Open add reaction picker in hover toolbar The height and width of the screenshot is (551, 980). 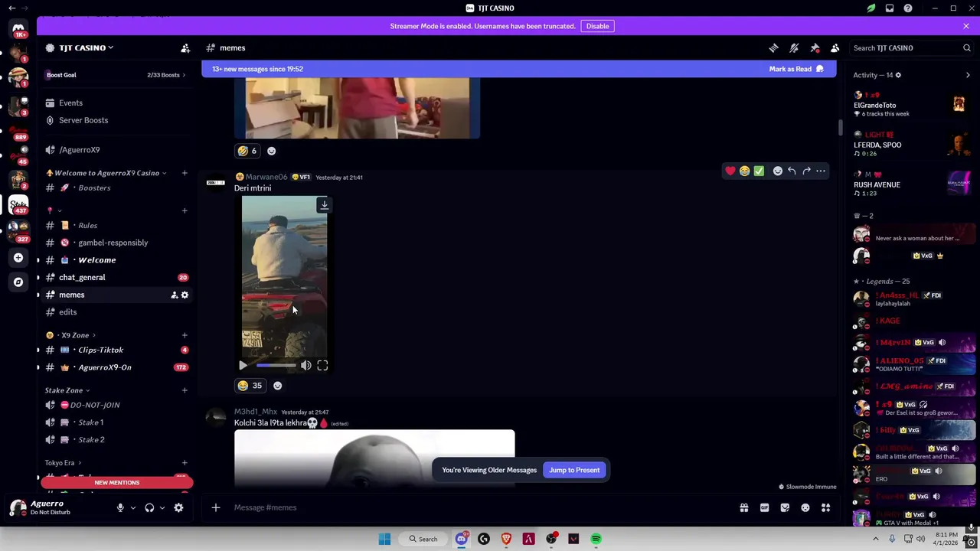pos(778,171)
